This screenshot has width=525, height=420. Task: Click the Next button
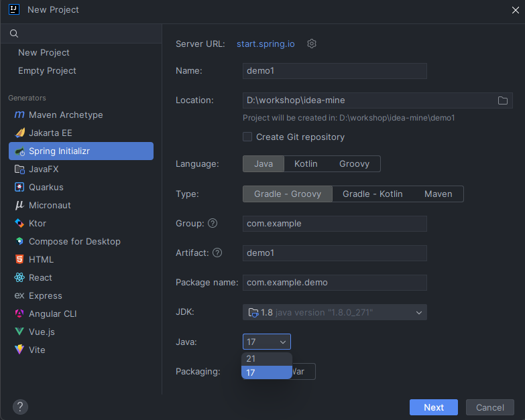(x=433, y=407)
